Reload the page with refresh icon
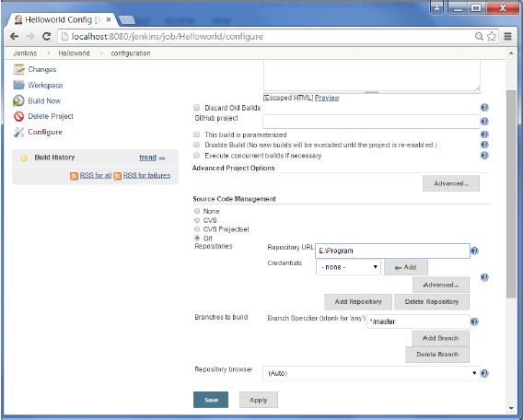The height and width of the screenshot is (420, 523). coord(46,36)
